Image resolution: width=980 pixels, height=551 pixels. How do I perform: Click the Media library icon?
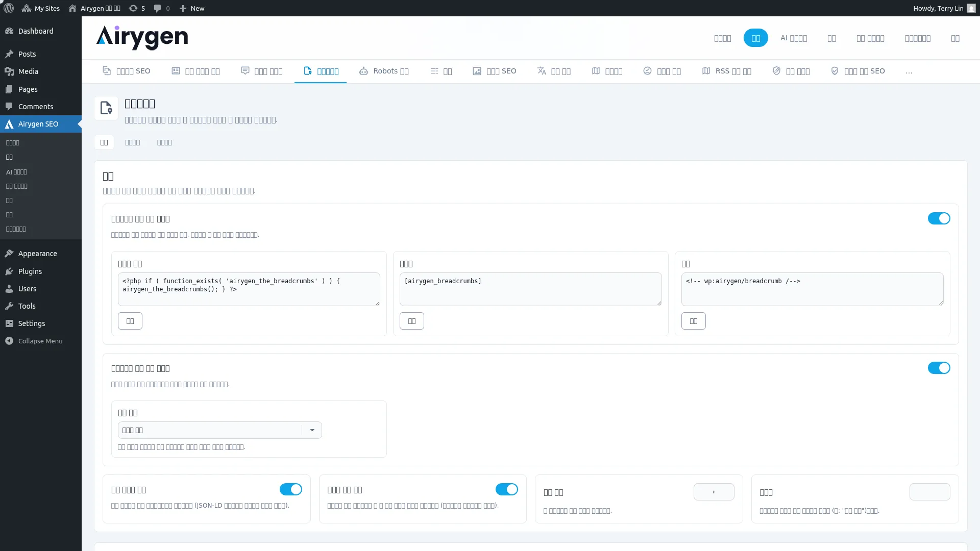(9, 71)
